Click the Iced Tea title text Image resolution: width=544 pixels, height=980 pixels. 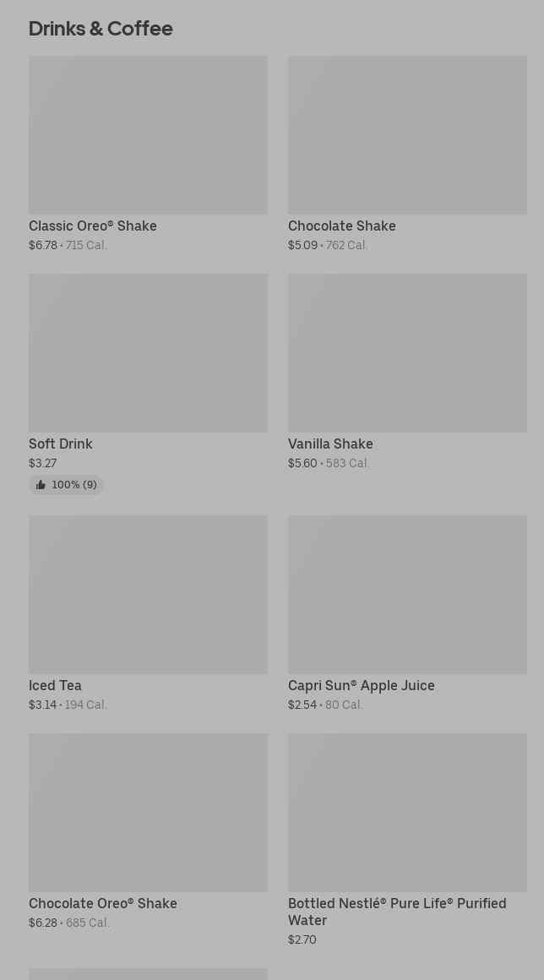pos(55,686)
